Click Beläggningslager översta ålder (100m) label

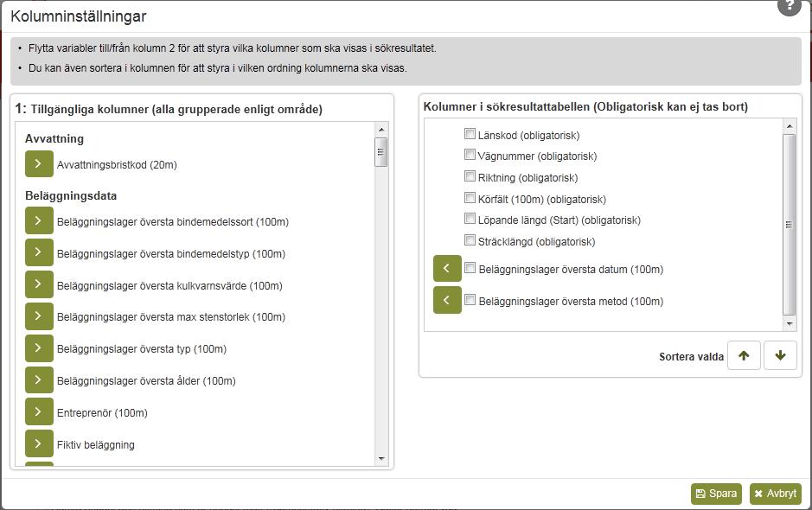coord(146,381)
